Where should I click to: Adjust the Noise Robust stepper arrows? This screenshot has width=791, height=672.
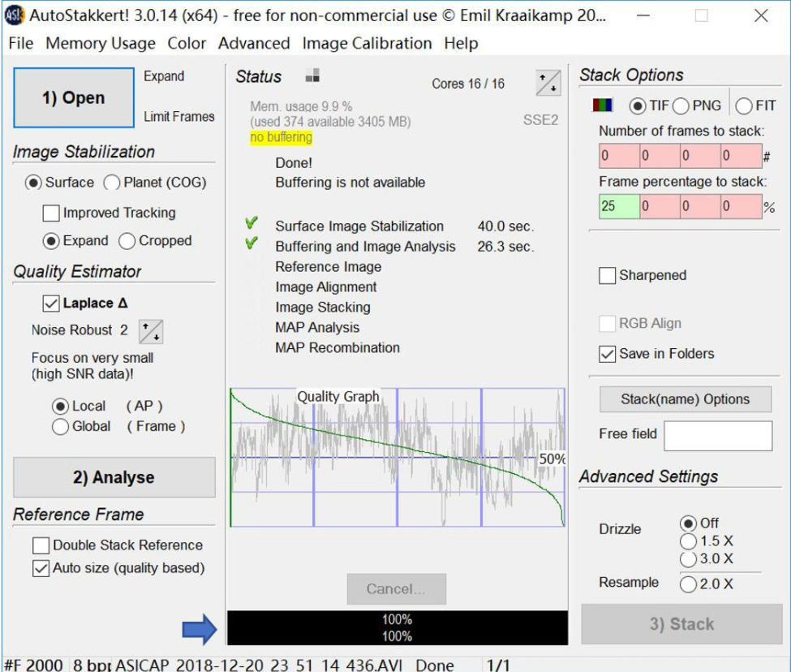click(x=151, y=331)
